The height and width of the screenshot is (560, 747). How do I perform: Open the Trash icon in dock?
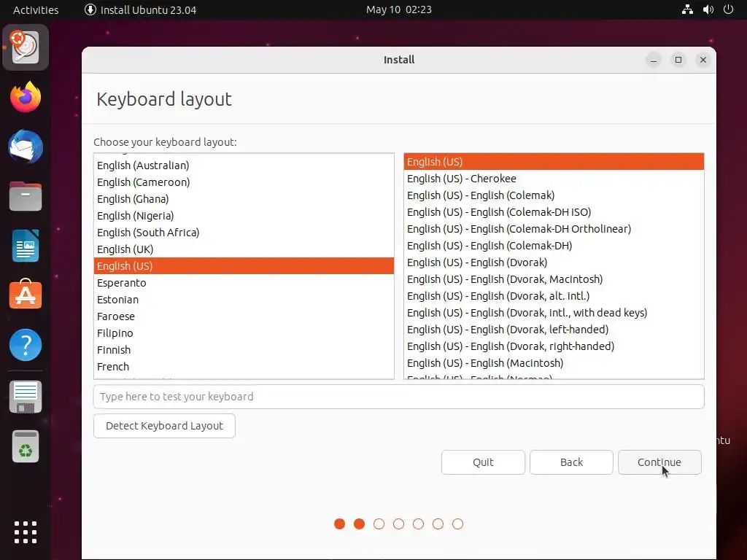click(x=26, y=447)
